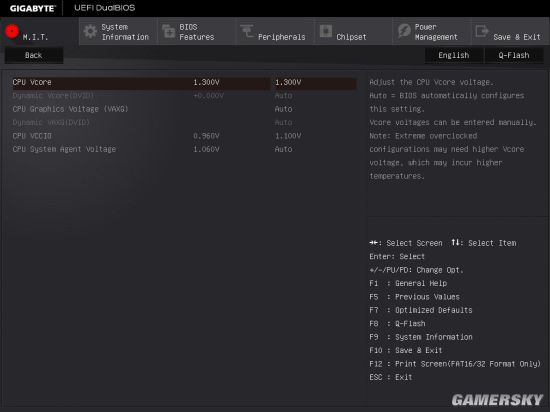Viewport: 550px width, 412px height.
Task: Click the English language button
Action: click(x=454, y=55)
